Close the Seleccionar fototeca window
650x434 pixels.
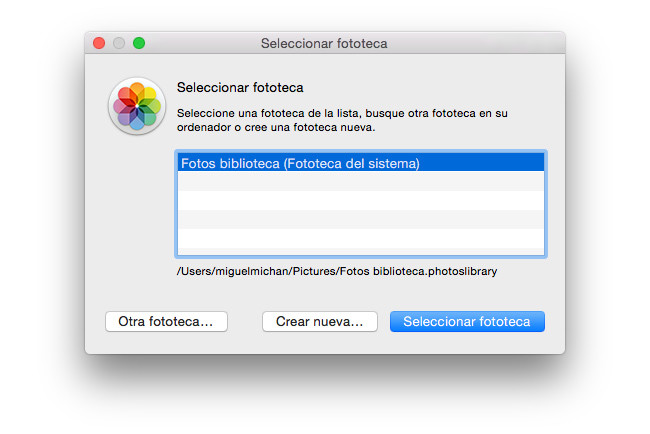coord(99,43)
